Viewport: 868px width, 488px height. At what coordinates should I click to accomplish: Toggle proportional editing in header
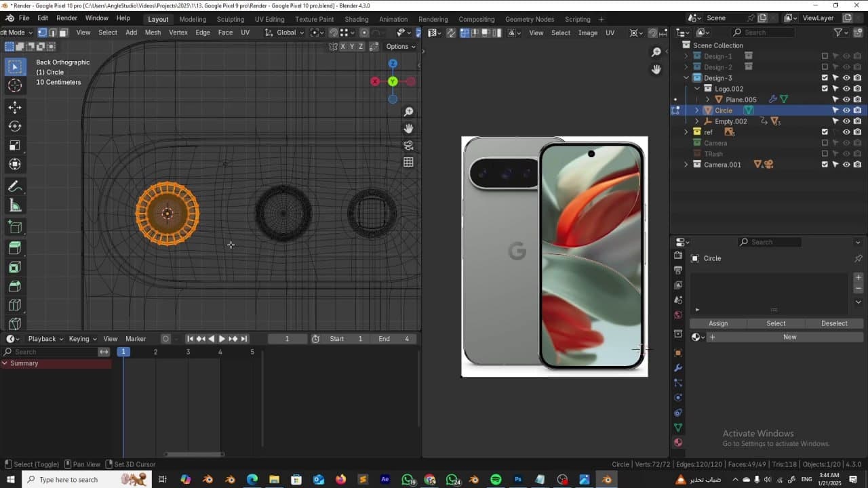(364, 33)
